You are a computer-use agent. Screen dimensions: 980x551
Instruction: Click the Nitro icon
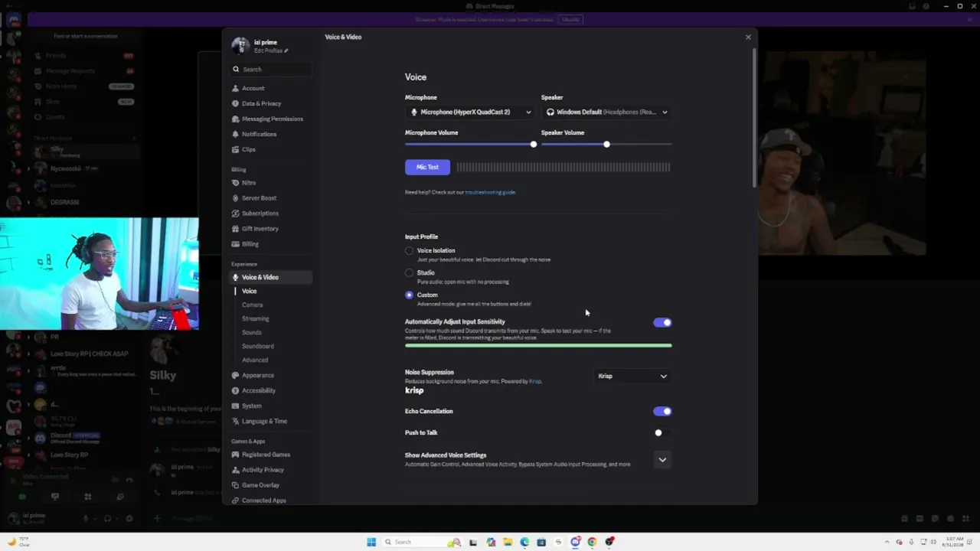pyautogui.click(x=236, y=183)
